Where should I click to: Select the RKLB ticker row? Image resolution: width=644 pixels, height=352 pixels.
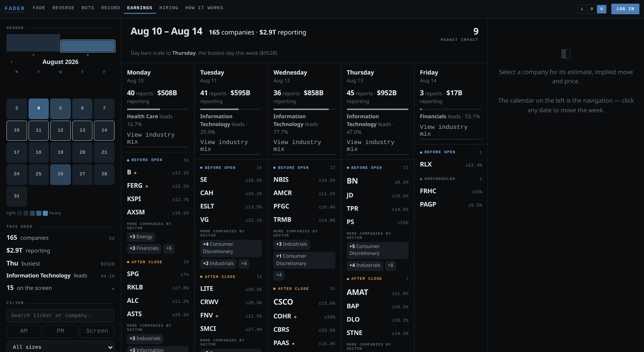point(158,288)
